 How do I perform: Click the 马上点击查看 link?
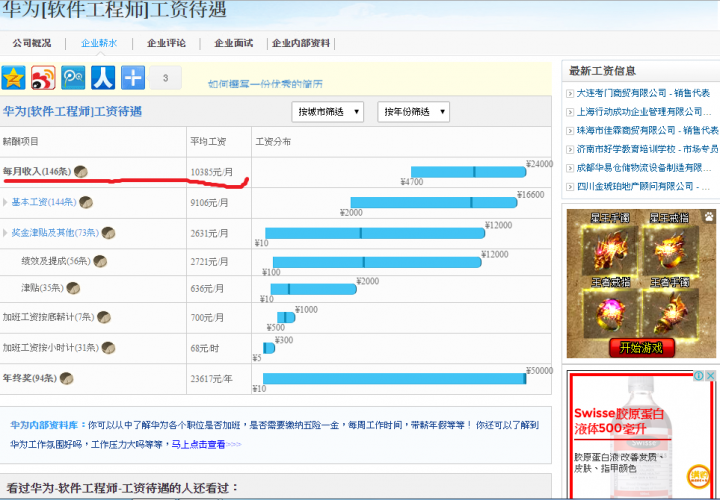coord(206,444)
